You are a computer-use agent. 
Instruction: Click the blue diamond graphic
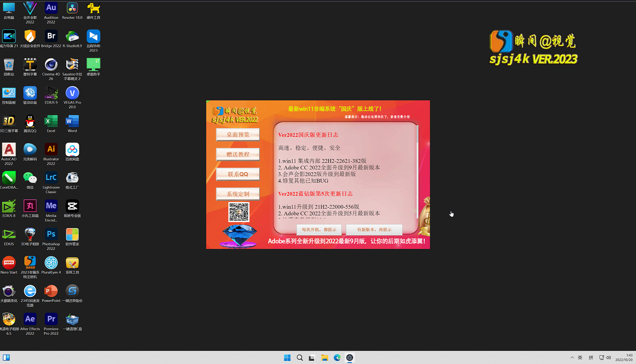(240, 236)
